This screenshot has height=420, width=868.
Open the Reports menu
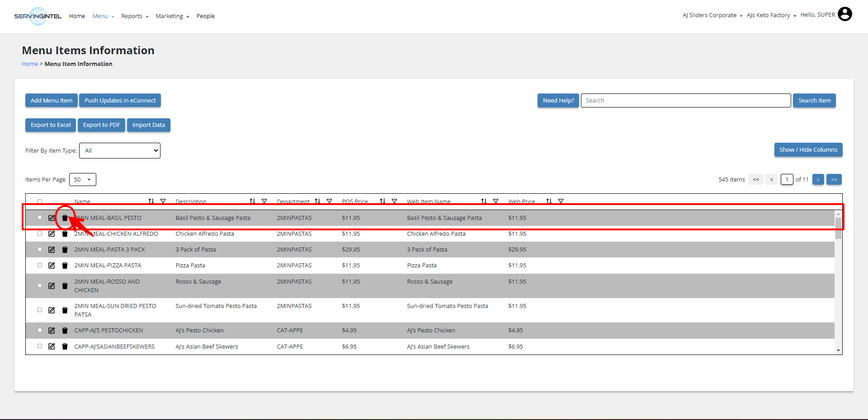(135, 16)
